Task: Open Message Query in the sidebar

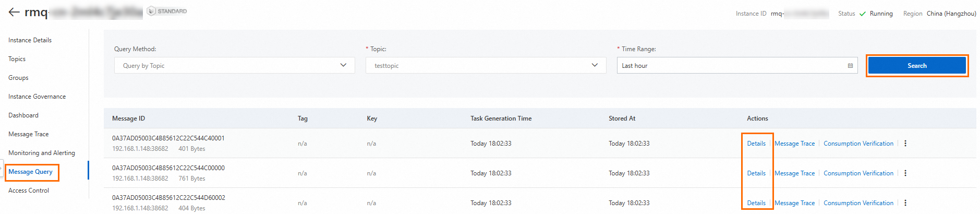Action: coord(31,172)
